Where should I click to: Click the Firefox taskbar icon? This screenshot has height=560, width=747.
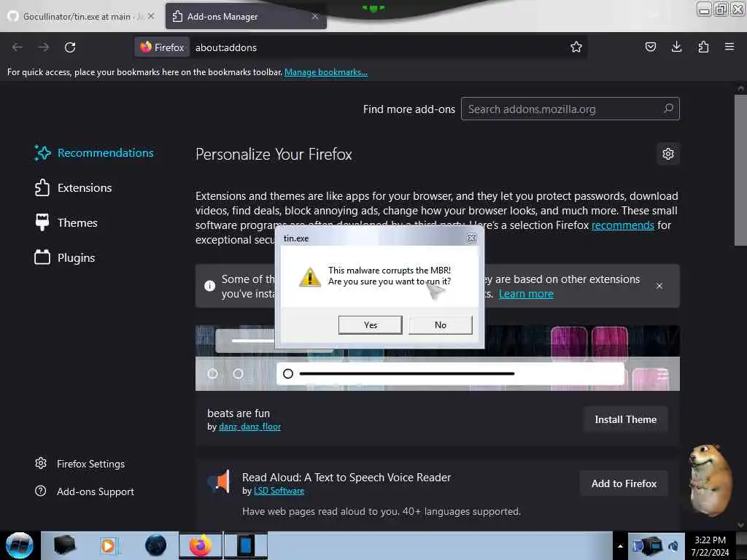(x=201, y=545)
